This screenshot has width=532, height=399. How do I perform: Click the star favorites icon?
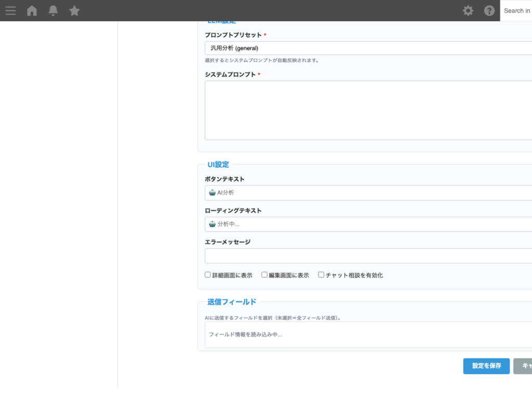point(74,10)
